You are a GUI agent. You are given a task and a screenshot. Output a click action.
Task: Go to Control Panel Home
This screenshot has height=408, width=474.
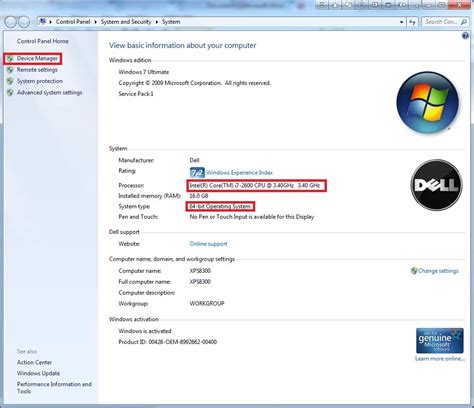42,41
